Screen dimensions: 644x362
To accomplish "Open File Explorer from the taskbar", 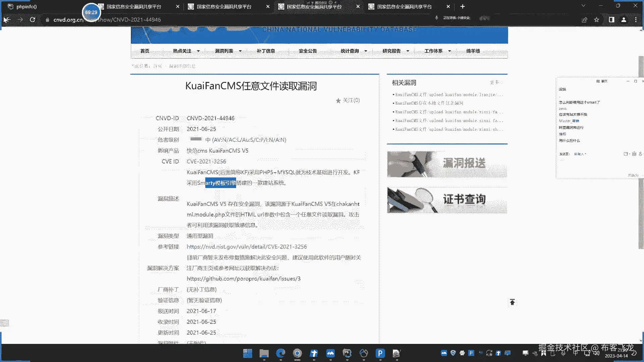I will 264,353.
